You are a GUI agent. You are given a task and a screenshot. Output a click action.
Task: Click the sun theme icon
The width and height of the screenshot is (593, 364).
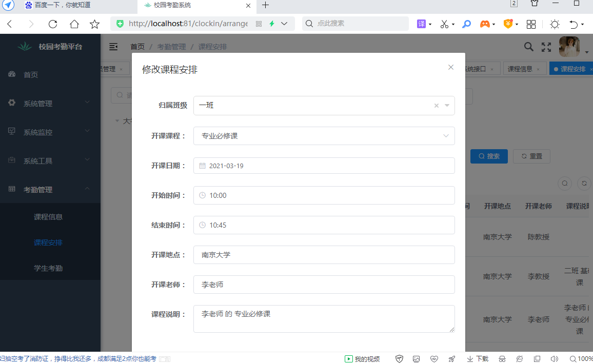pyautogui.click(x=555, y=24)
